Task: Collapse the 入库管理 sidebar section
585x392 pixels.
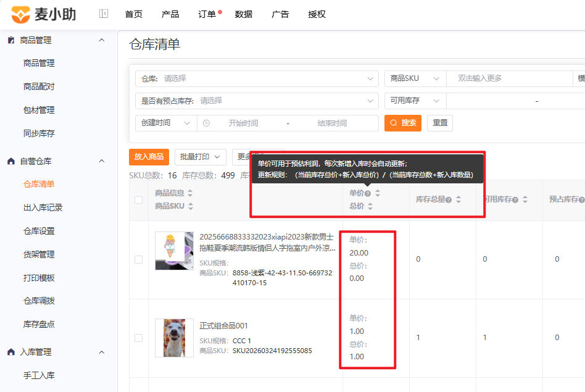Action: click(x=101, y=352)
